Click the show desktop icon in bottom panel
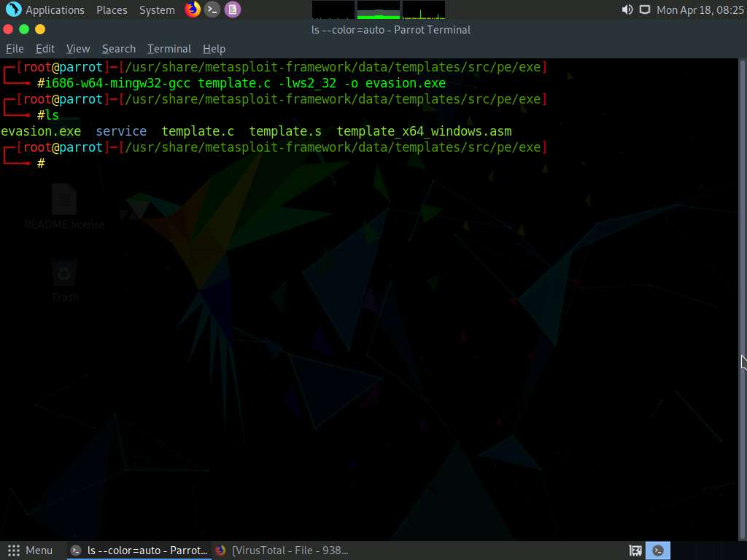This screenshot has width=747, height=560. [x=635, y=551]
